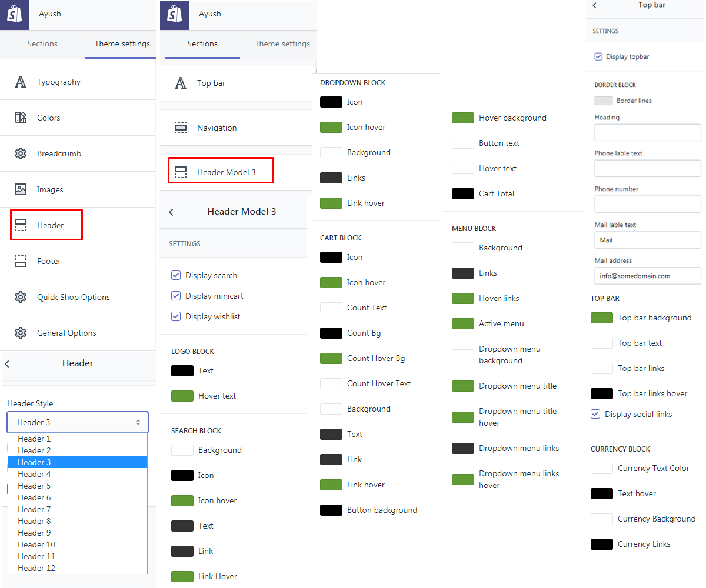Choose Header 7 from the dropdown list
706x588 pixels.
(34, 509)
